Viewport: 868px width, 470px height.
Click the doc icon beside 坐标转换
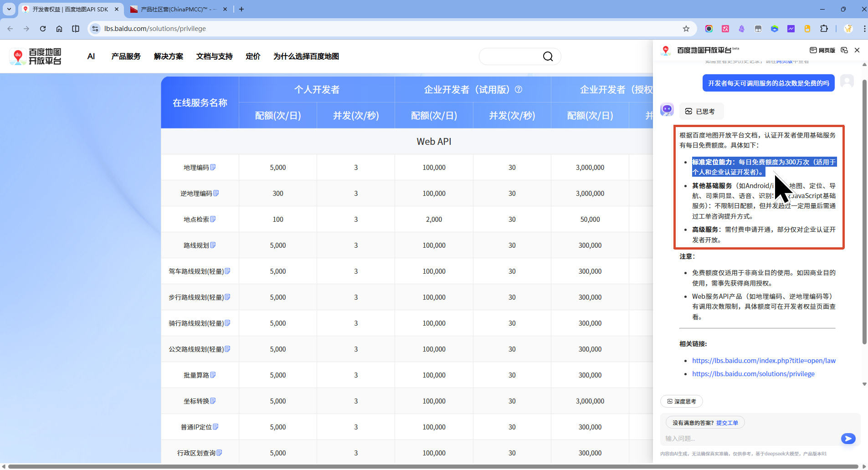tap(213, 401)
